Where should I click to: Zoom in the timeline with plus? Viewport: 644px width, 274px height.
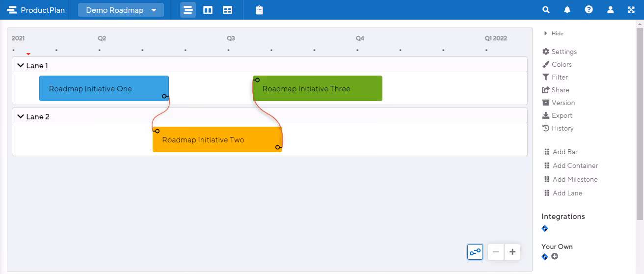(512, 252)
